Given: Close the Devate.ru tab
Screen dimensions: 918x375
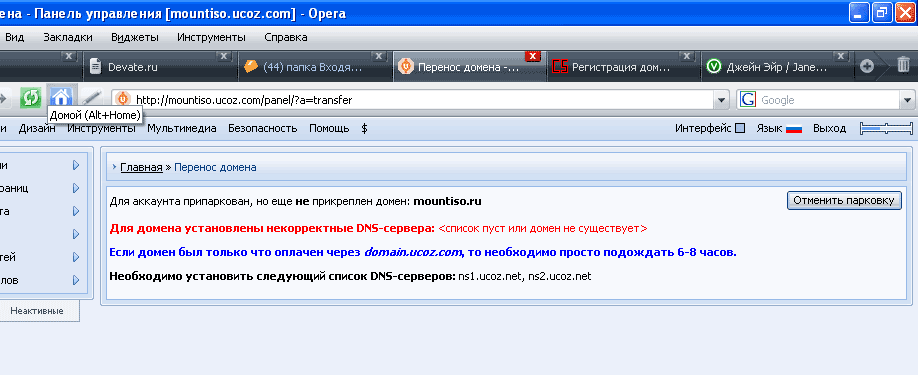Looking at the screenshot, I should [224, 56].
